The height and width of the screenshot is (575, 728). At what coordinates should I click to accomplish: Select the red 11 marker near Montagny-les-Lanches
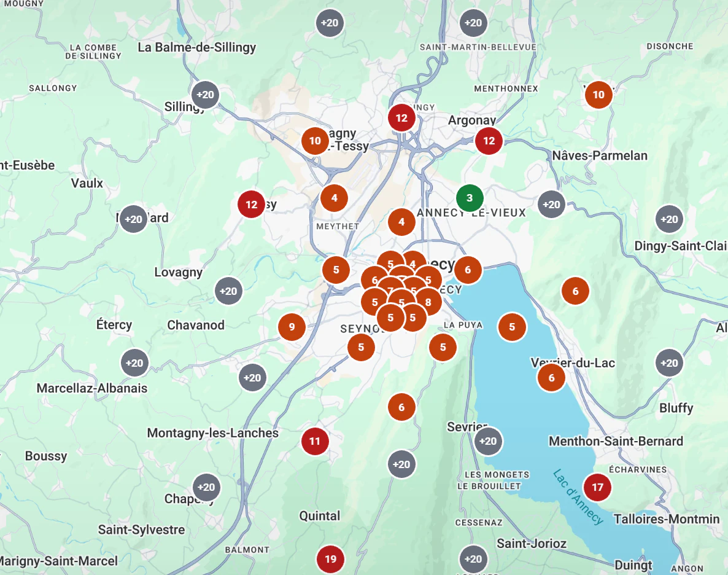click(x=316, y=441)
